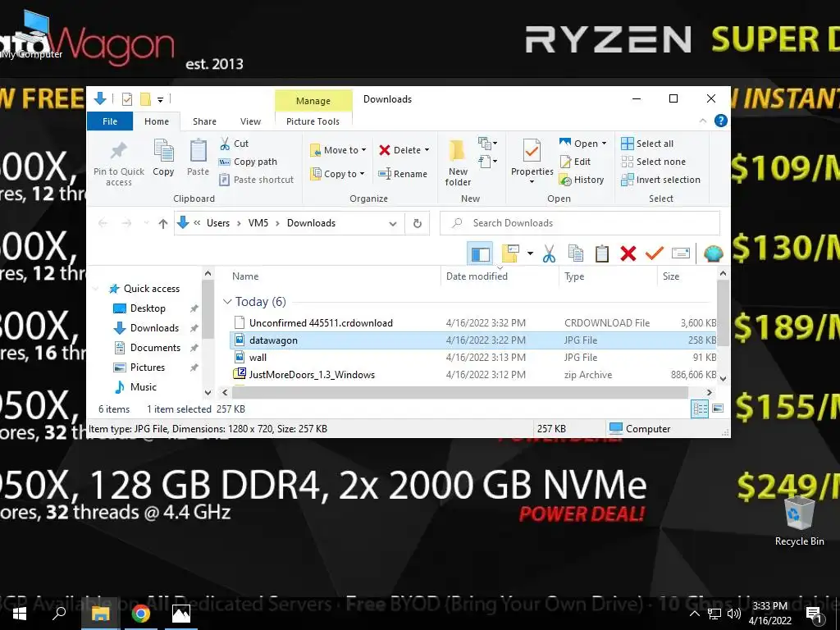Open the Copy to dropdown
The height and width of the screenshot is (630, 840).
(337, 174)
